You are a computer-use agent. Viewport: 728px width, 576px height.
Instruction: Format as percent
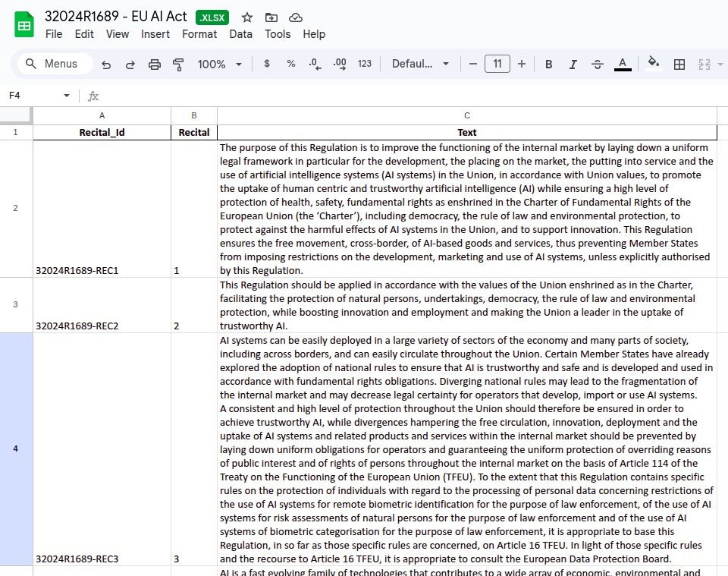pyautogui.click(x=291, y=64)
